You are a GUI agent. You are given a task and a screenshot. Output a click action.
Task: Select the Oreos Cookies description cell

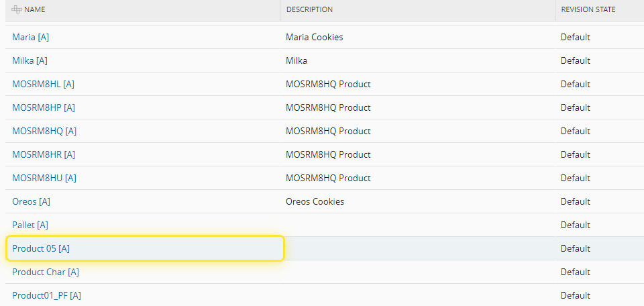pos(315,201)
